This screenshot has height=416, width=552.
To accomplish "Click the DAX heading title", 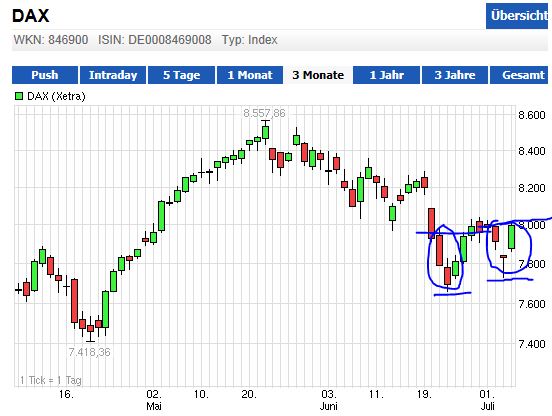I will (31, 16).
